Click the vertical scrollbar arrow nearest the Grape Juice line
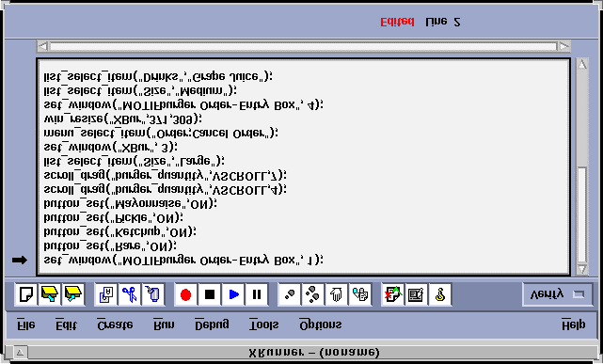This screenshot has height=364, width=603. [582, 65]
